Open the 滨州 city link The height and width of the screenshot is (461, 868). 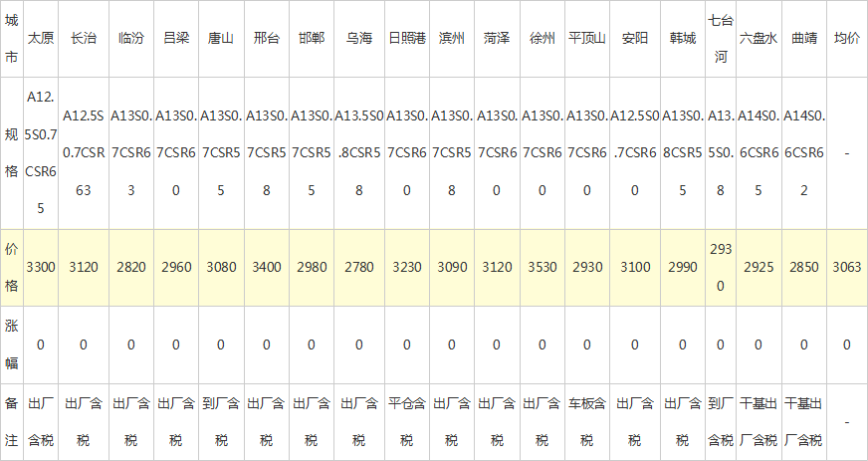[452, 39]
